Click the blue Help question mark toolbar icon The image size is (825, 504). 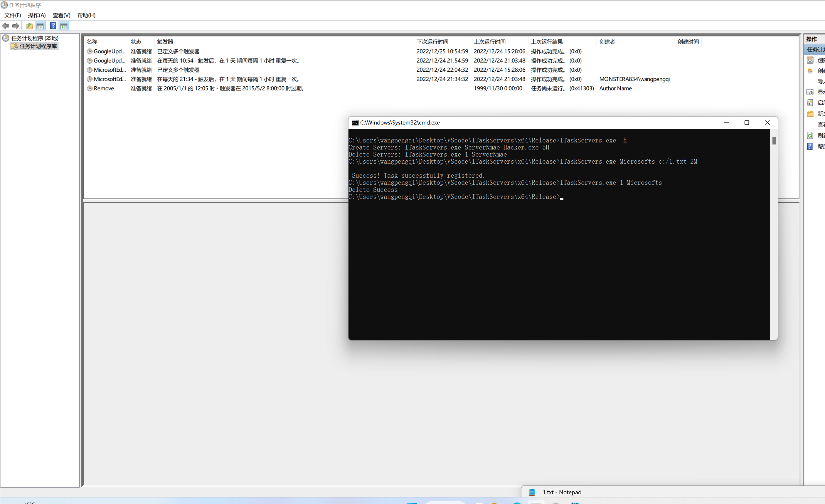(53, 26)
